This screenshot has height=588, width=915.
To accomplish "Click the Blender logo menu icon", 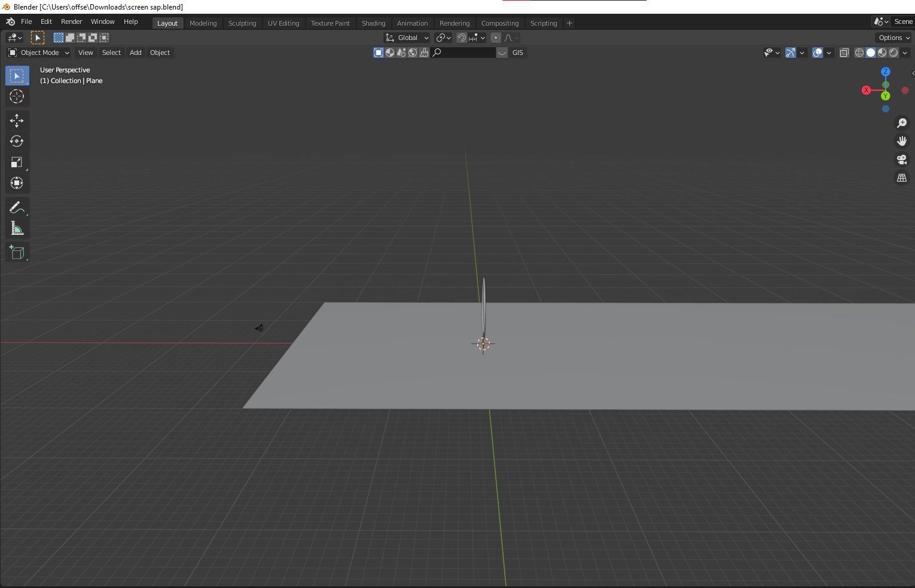I will pos(10,22).
